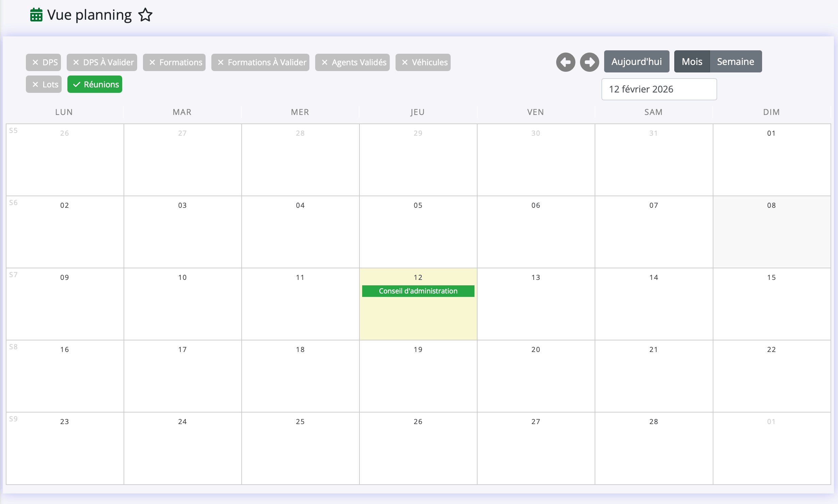This screenshot has height=504, width=838.
Task: Go to next month with right arrow
Action: click(x=589, y=62)
